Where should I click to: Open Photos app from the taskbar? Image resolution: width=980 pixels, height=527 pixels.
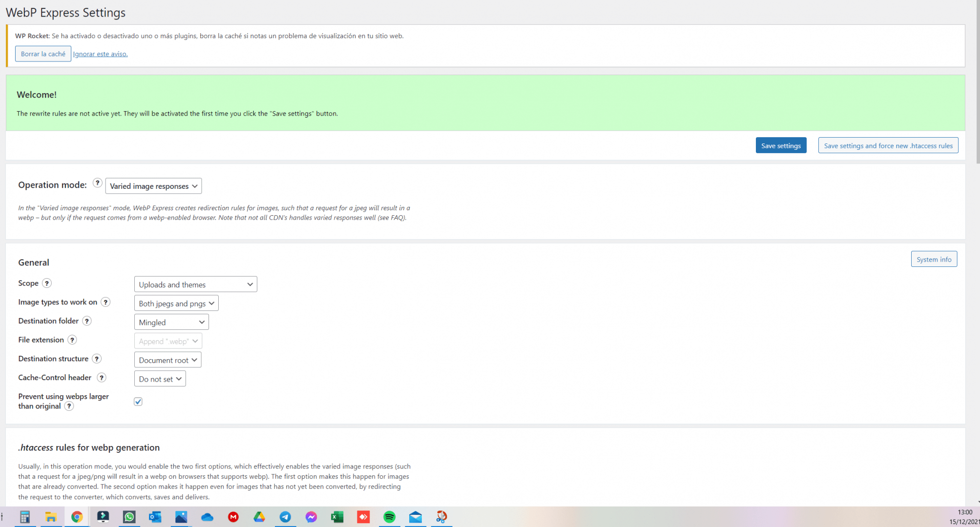click(181, 517)
